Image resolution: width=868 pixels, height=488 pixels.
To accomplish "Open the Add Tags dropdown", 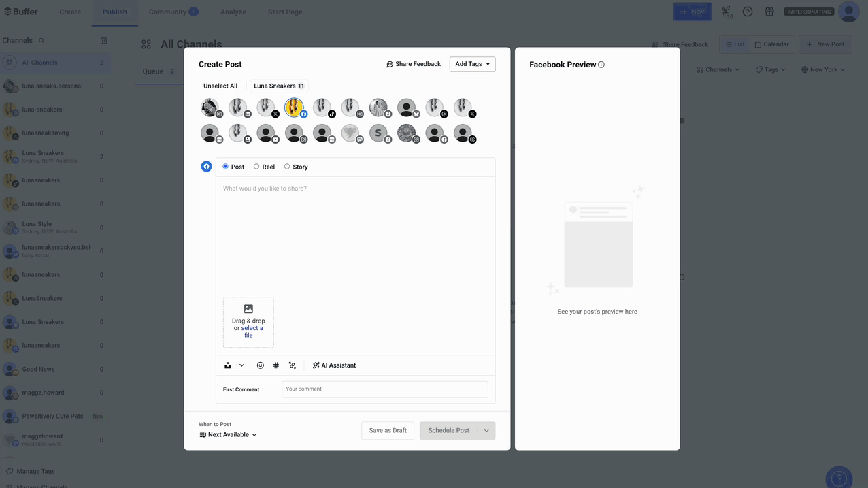I will [472, 64].
